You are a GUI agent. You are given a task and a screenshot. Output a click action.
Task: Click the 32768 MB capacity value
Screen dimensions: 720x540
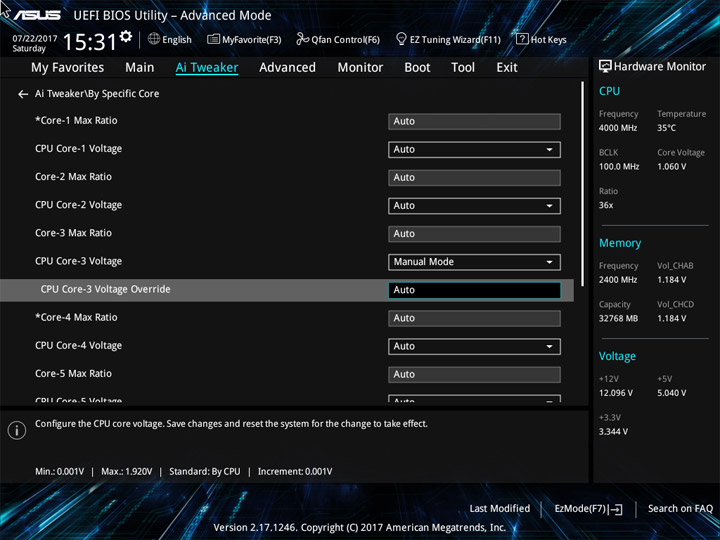tap(618, 318)
